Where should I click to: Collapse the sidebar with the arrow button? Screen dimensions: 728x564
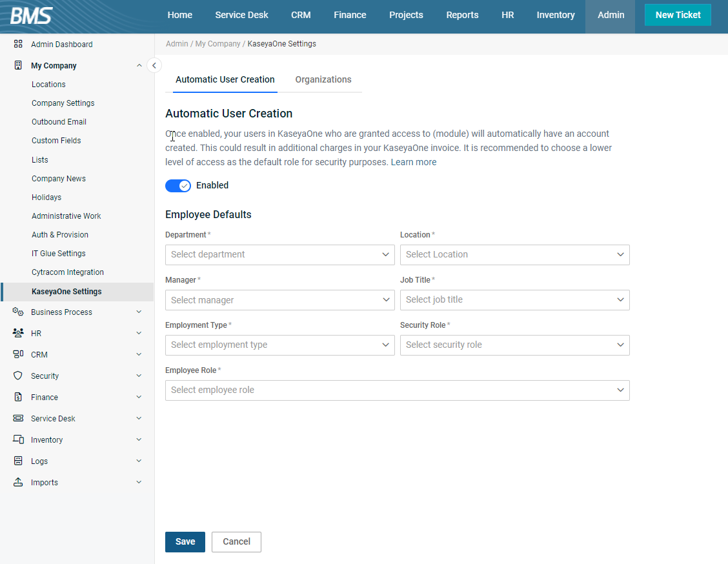click(x=154, y=65)
